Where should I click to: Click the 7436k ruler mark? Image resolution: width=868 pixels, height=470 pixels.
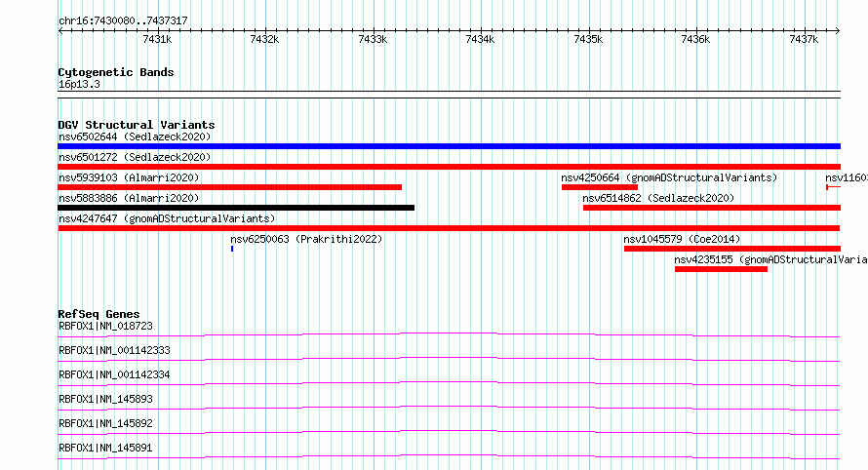tap(695, 39)
